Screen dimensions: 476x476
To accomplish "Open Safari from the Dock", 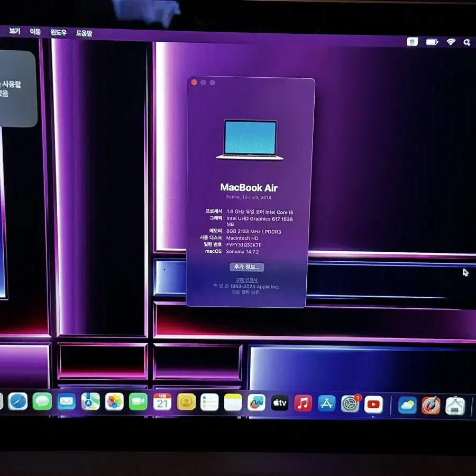I will [17, 401].
